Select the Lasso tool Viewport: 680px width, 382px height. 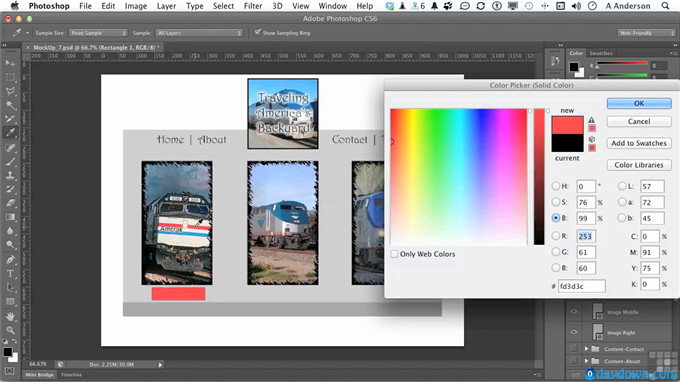tap(10, 91)
